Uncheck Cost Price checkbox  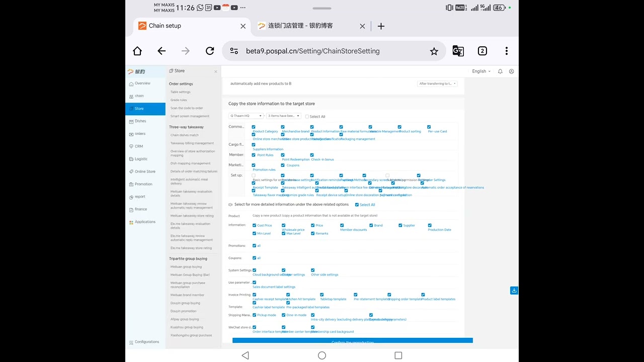click(254, 225)
